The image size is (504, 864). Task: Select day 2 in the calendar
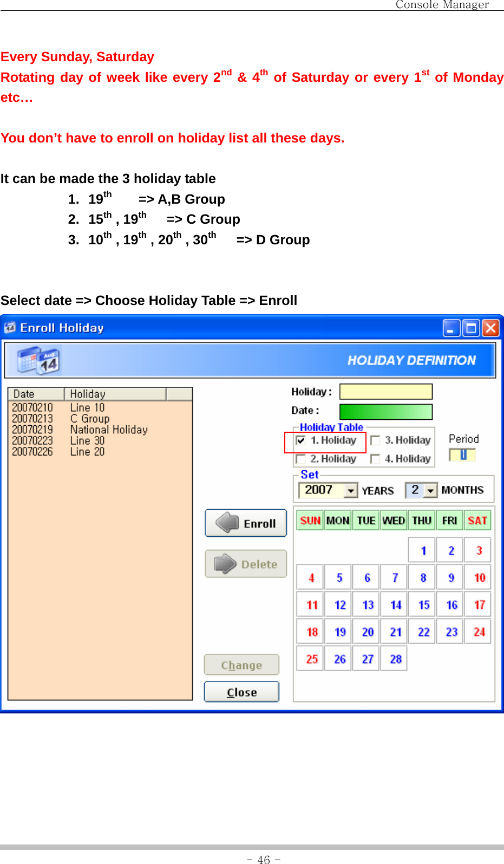450,550
